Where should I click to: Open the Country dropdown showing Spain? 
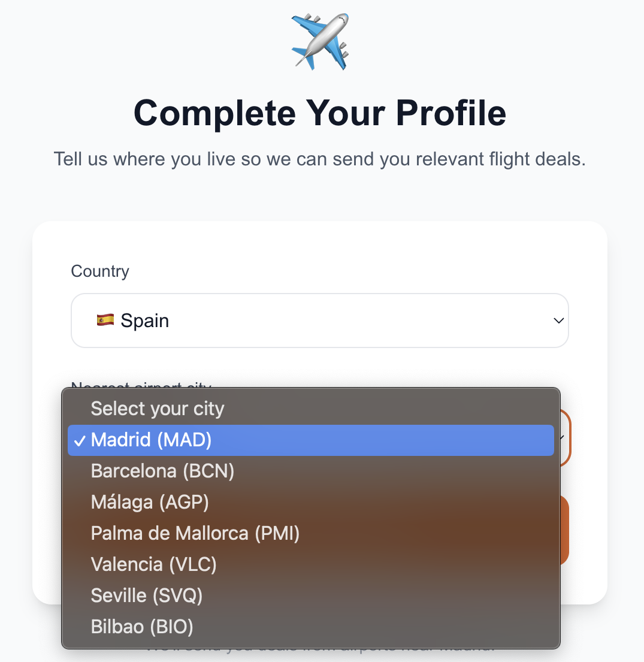pos(320,321)
